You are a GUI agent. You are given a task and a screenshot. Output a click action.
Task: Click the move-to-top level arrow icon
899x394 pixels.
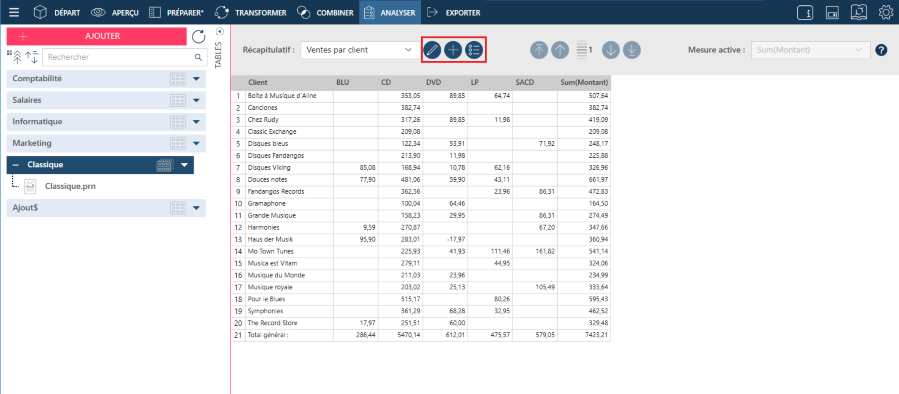[539, 50]
